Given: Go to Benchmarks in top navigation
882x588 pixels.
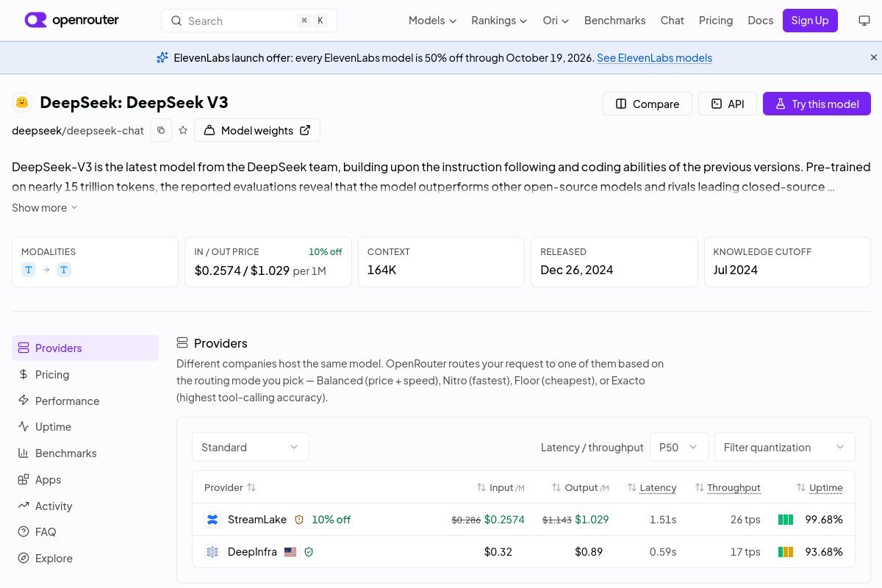Looking at the screenshot, I should [615, 21].
